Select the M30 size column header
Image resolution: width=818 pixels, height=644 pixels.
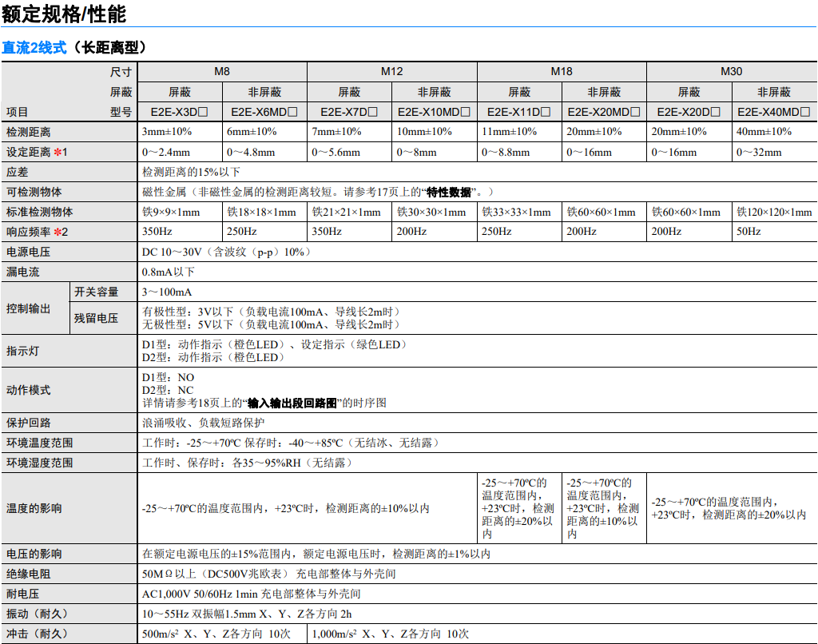coord(732,71)
